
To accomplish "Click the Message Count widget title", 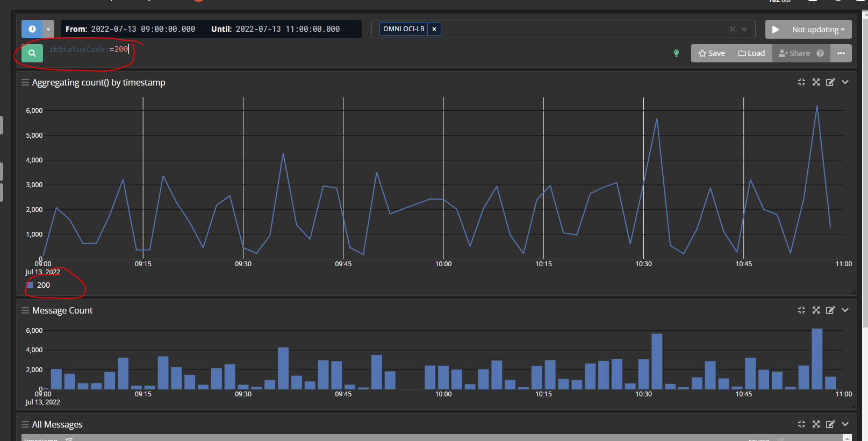I will 62,310.
